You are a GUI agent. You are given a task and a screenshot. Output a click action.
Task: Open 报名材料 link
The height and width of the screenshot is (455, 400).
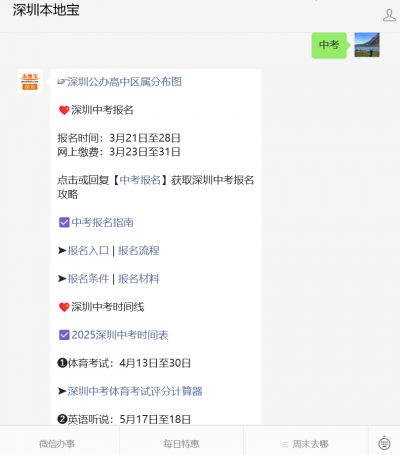(x=139, y=278)
